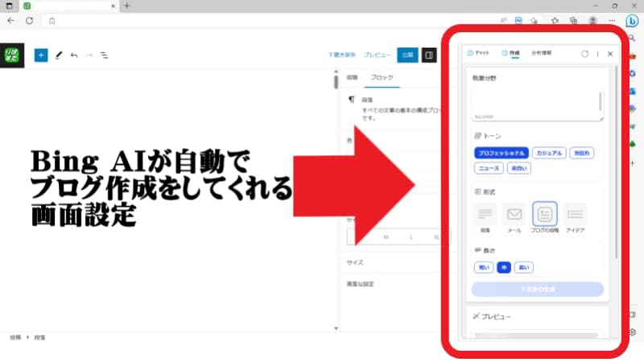Image resolution: width=644 pixels, height=362 pixels.
Task: Click the paragraph block pilcrow icon
Action: coord(351,100)
